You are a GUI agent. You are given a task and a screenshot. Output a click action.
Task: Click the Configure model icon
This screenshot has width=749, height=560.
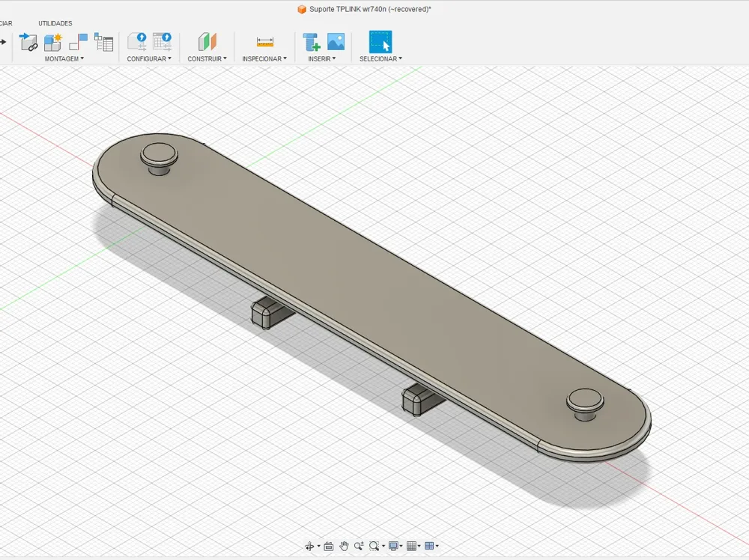coord(137,42)
